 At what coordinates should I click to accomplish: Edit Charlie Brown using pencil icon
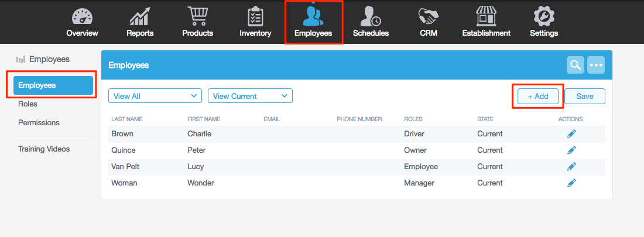point(571,134)
